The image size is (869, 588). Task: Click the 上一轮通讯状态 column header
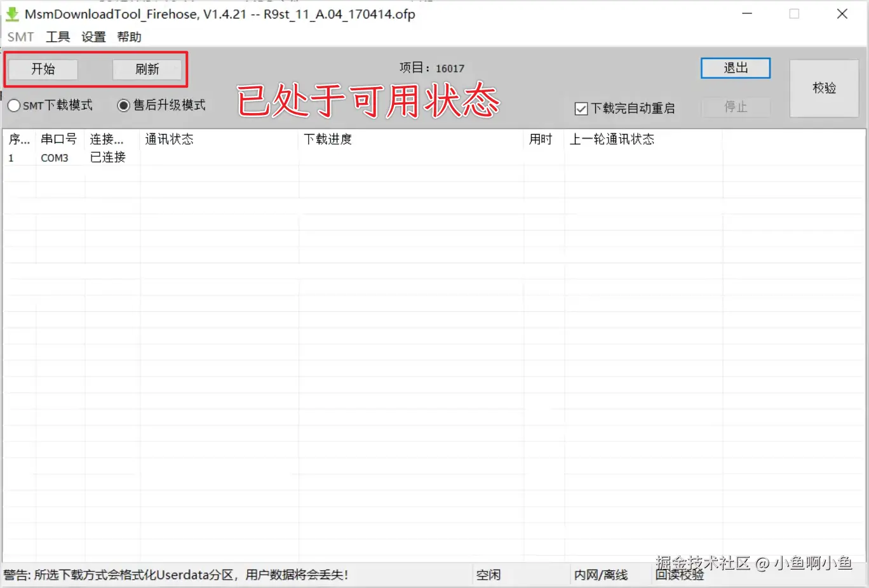643,139
